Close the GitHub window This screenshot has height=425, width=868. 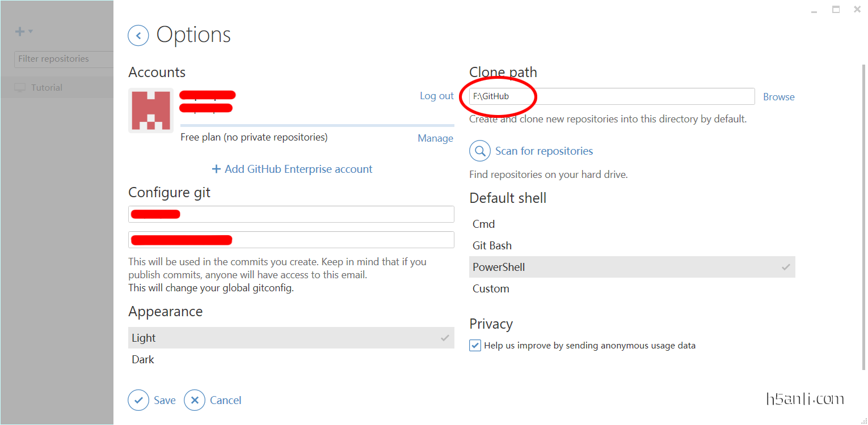[x=857, y=9]
